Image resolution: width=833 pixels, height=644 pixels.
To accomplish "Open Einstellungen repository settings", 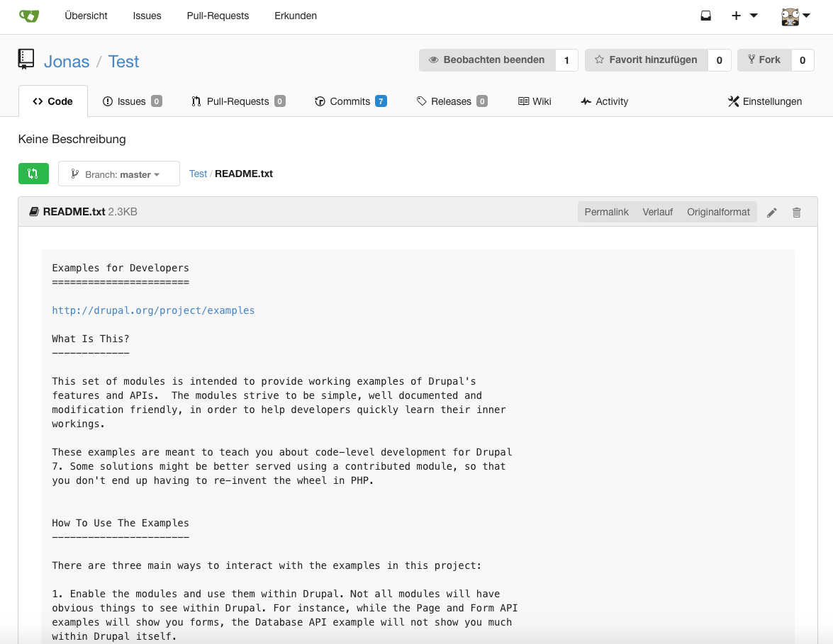I will click(765, 101).
